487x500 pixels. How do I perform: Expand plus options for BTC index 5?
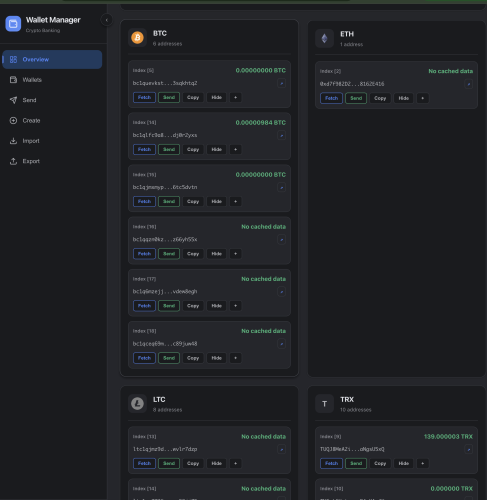pyautogui.click(x=235, y=97)
